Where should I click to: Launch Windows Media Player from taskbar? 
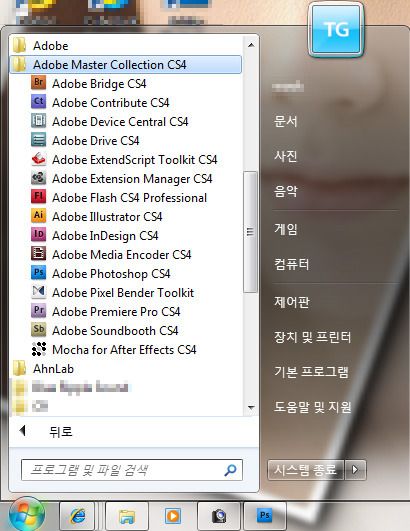click(x=173, y=516)
